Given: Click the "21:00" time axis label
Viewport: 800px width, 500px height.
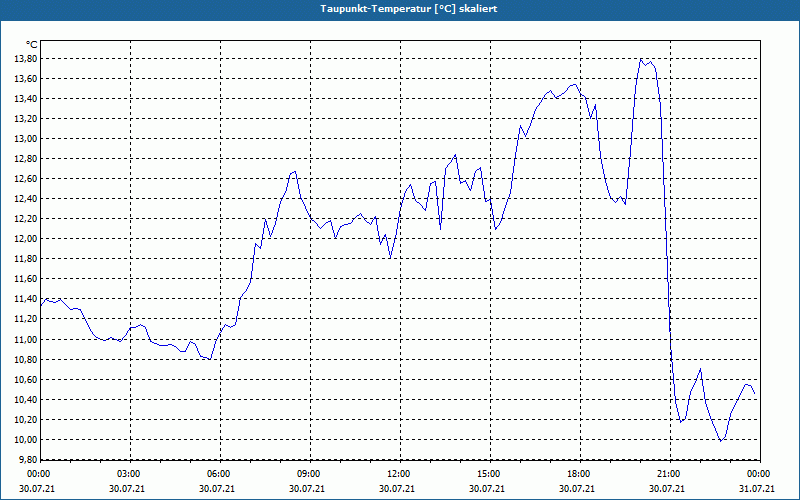Looking at the screenshot, I should [x=669, y=474].
